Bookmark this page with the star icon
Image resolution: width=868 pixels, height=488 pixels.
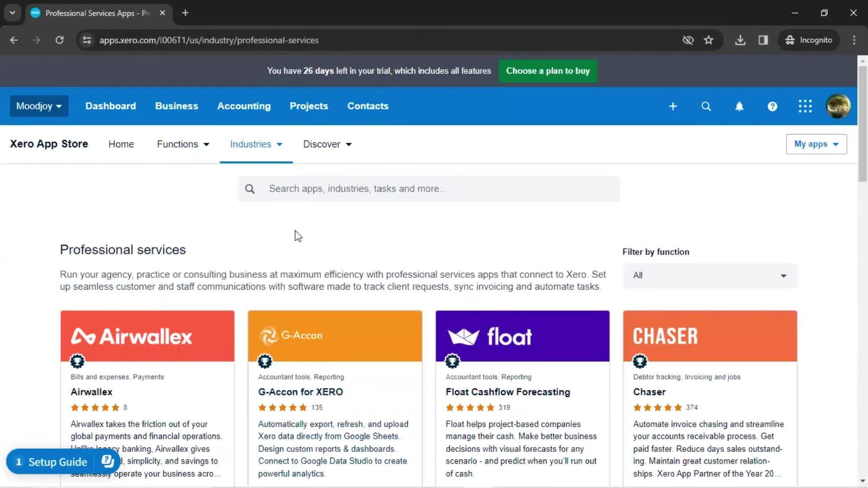(x=708, y=40)
